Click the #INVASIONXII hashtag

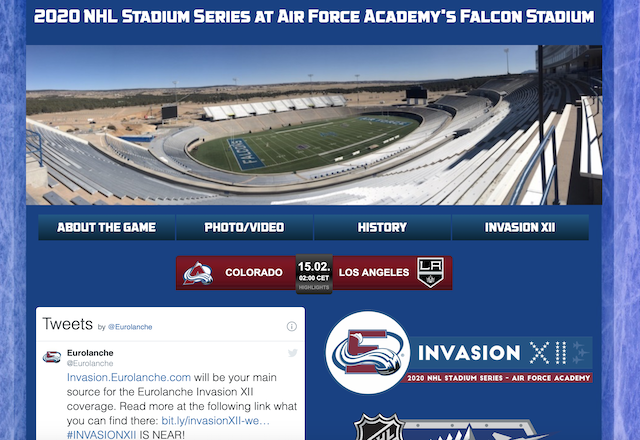(101, 435)
